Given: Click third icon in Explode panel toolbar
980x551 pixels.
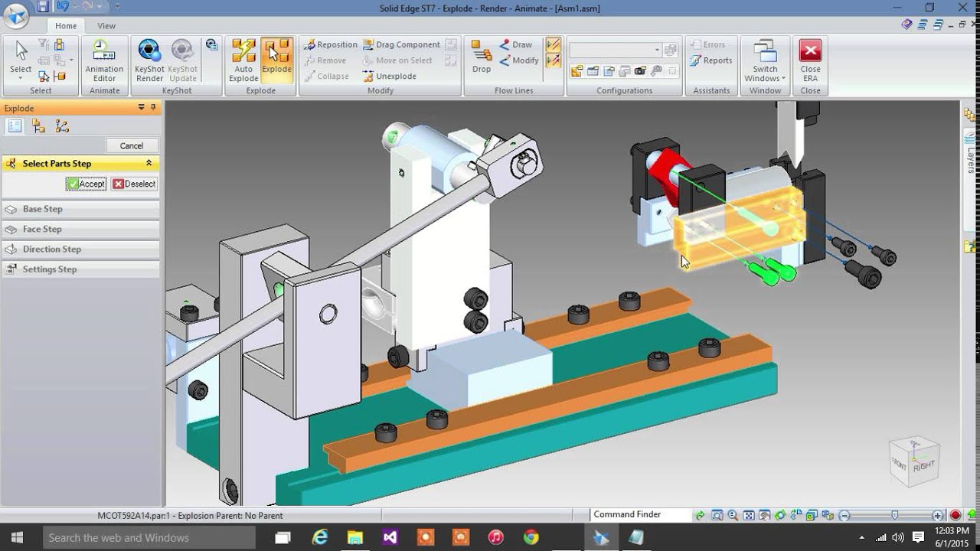Looking at the screenshot, I should tap(62, 126).
